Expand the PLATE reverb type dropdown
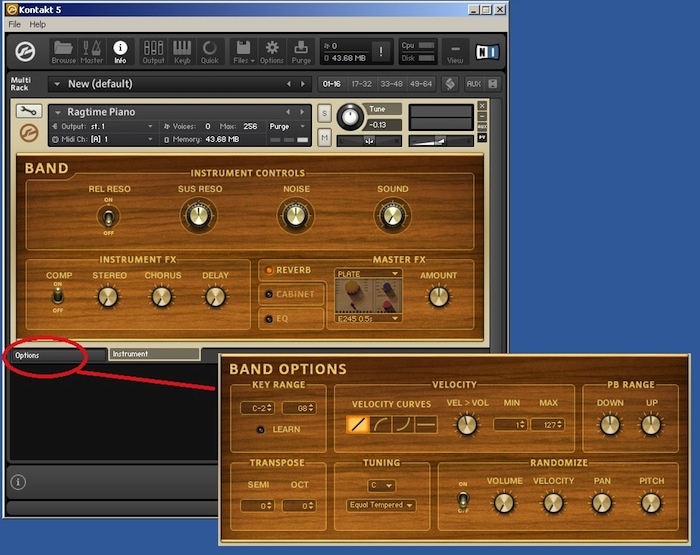 click(367, 273)
